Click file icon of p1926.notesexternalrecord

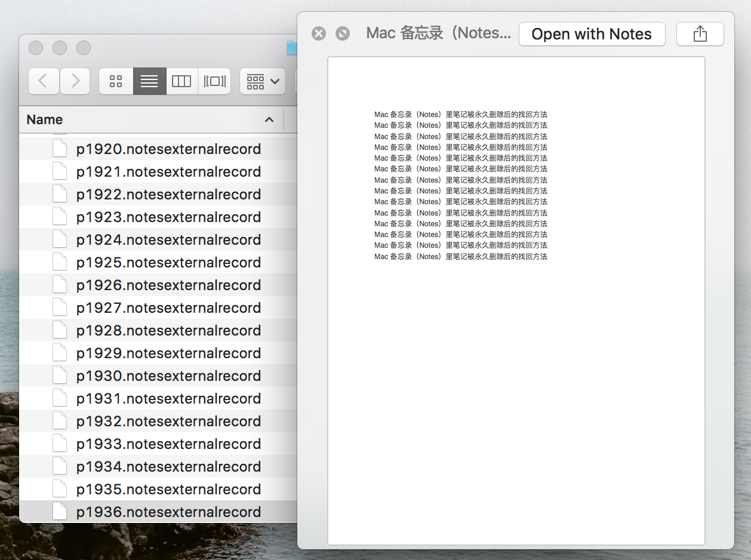(x=60, y=284)
